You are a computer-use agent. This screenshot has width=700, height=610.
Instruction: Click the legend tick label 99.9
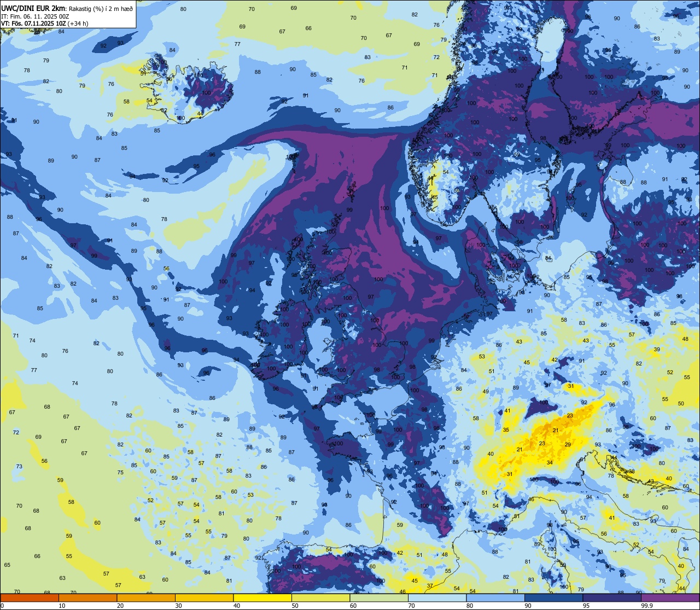(x=647, y=606)
